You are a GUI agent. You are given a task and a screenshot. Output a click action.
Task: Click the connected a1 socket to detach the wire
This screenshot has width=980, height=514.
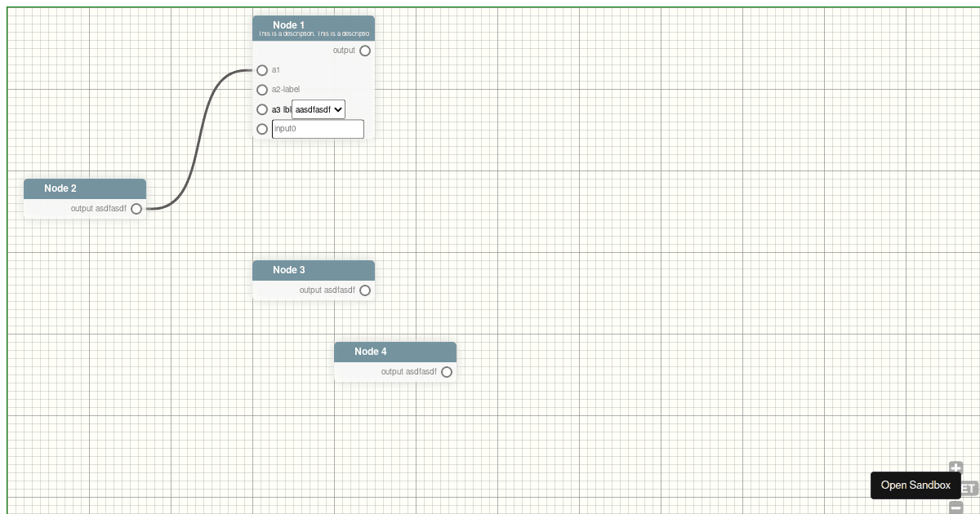pos(262,70)
